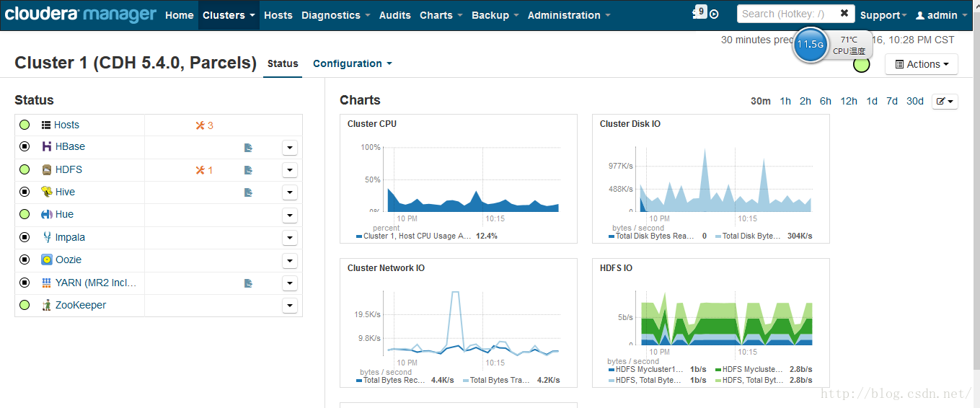Clear the search box with the X
Screen dimensions: 980x408
tap(844, 14)
